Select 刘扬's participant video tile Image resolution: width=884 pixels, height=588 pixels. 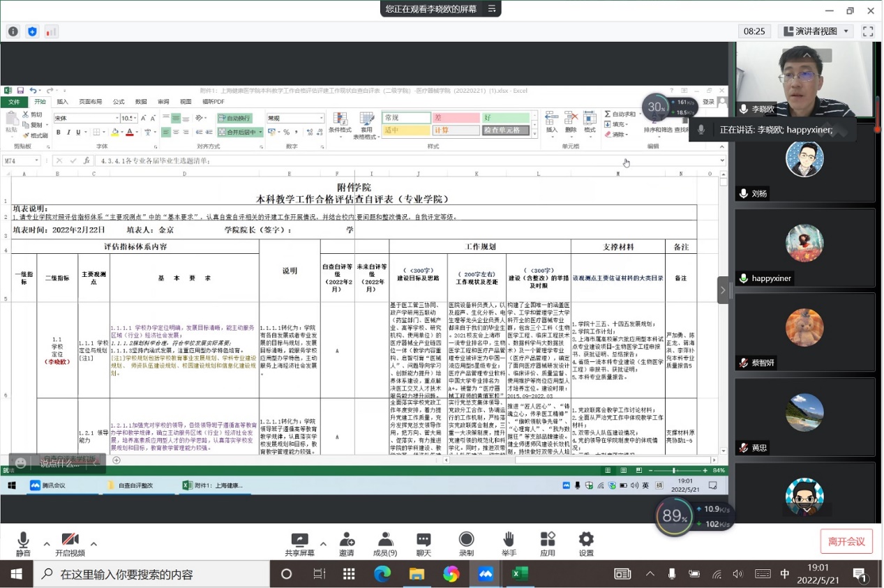click(804, 166)
